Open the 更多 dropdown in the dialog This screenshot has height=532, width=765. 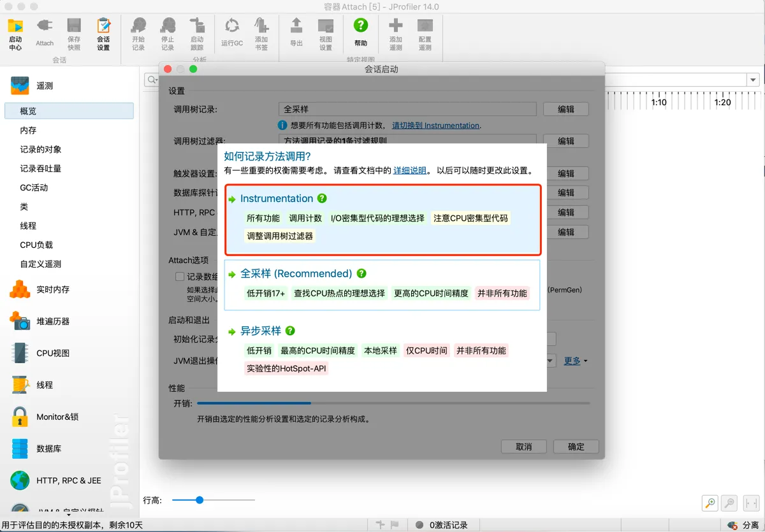(x=575, y=361)
